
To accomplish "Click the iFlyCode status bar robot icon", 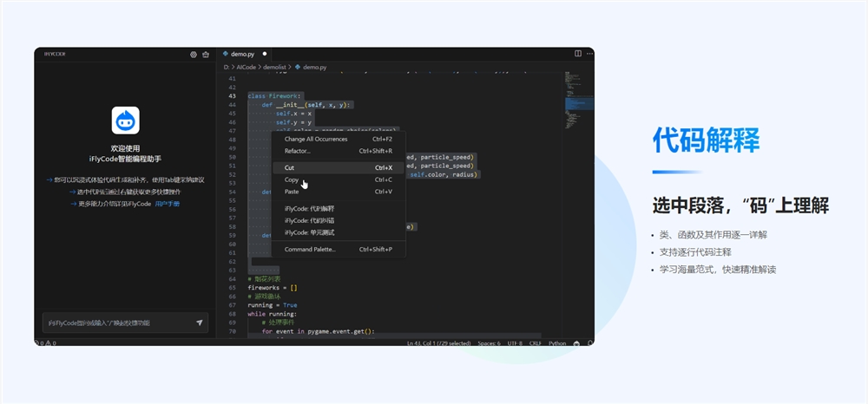I will click(577, 342).
